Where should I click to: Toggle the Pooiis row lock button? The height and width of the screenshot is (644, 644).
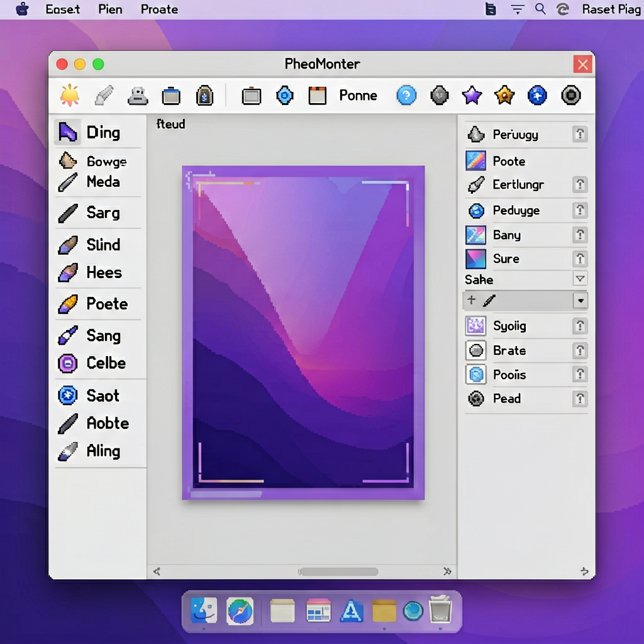coord(580,374)
